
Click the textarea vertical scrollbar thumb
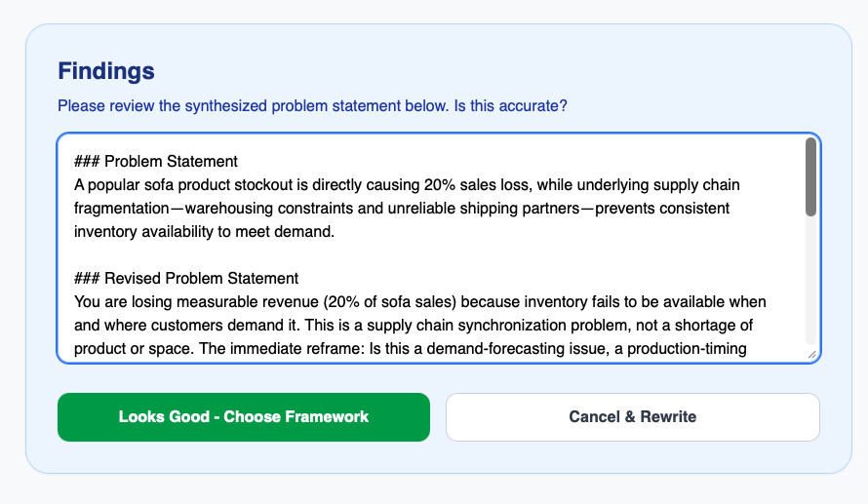(x=811, y=177)
